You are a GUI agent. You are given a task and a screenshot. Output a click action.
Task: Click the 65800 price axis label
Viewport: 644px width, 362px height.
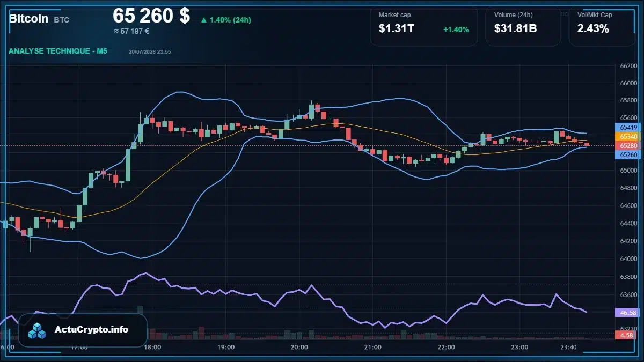628,100
